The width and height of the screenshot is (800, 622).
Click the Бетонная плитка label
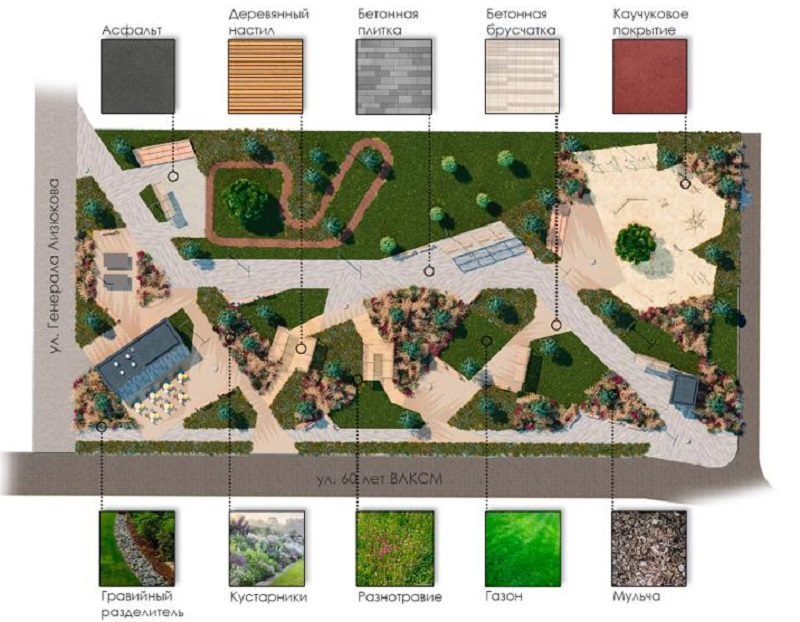388,22
